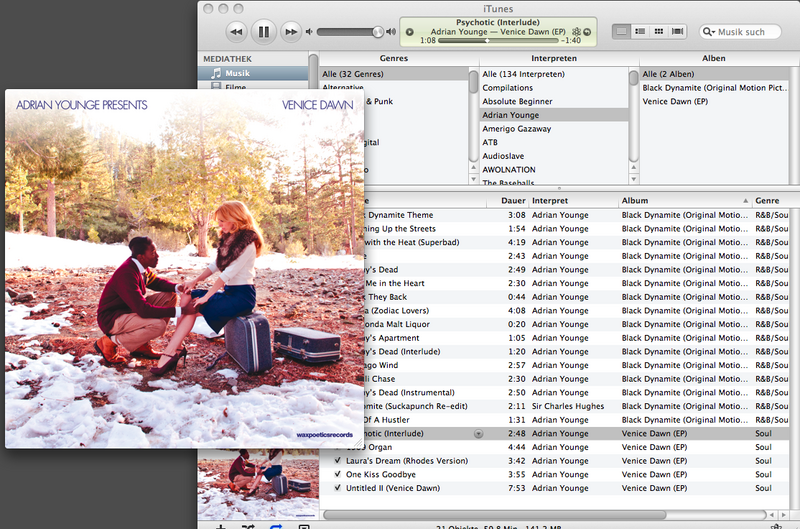Click the Genres list scroll-down arrow
The height and width of the screenshot is (529, 800).
tap(473, 179)
